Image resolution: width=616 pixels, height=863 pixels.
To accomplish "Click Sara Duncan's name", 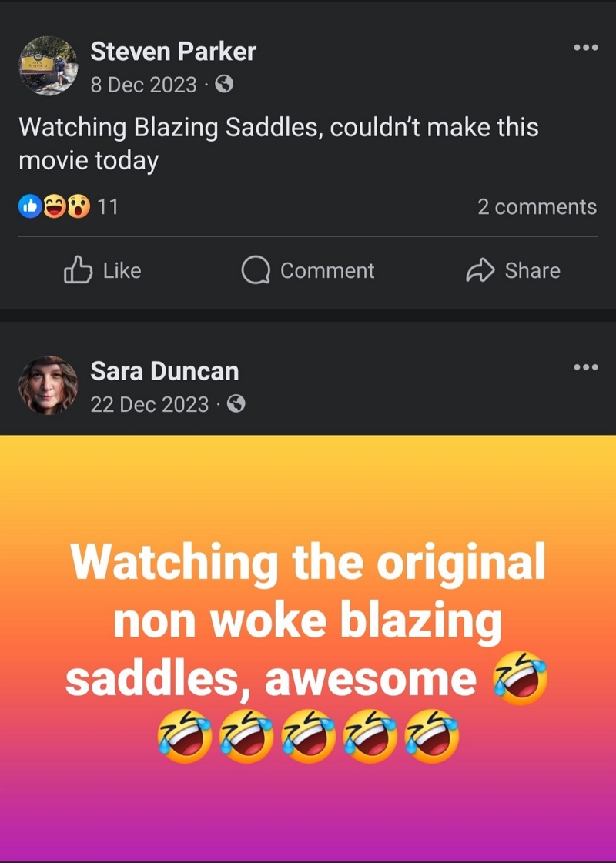I will coord(165,370).
